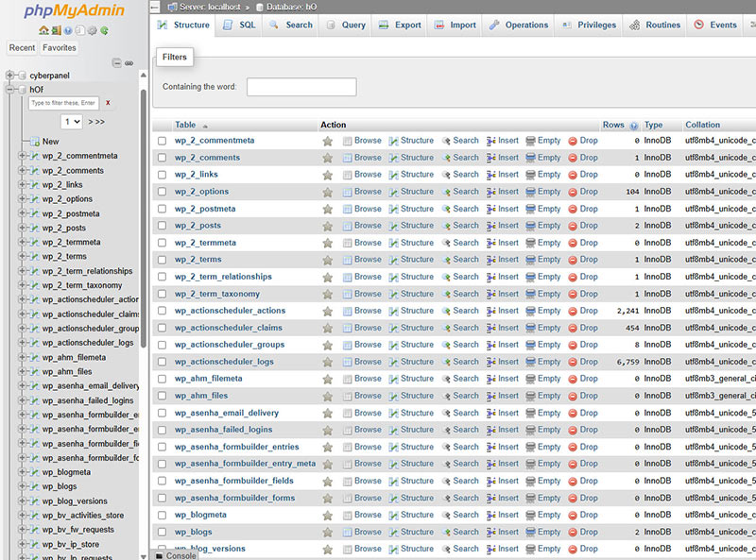This screenshot has height=560, width=756.
Task: Click the Home icon under phpMyAdmin logo
Action: coord(43,30)
